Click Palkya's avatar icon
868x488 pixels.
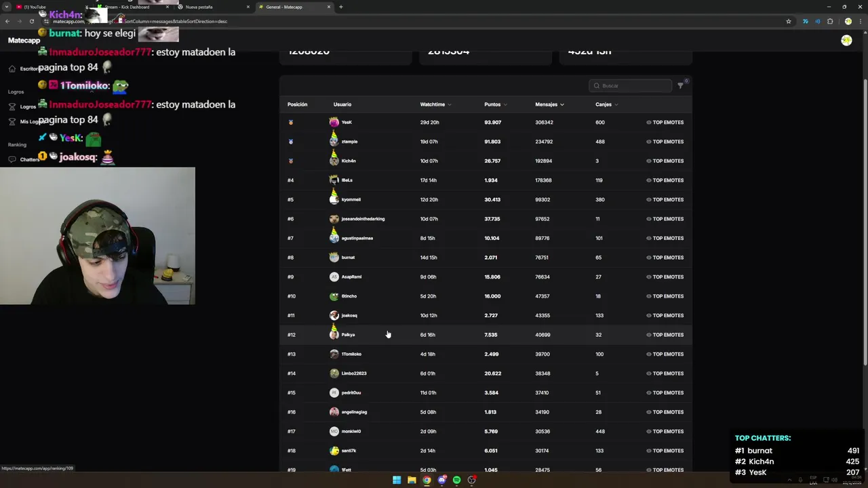click(334, 333)
